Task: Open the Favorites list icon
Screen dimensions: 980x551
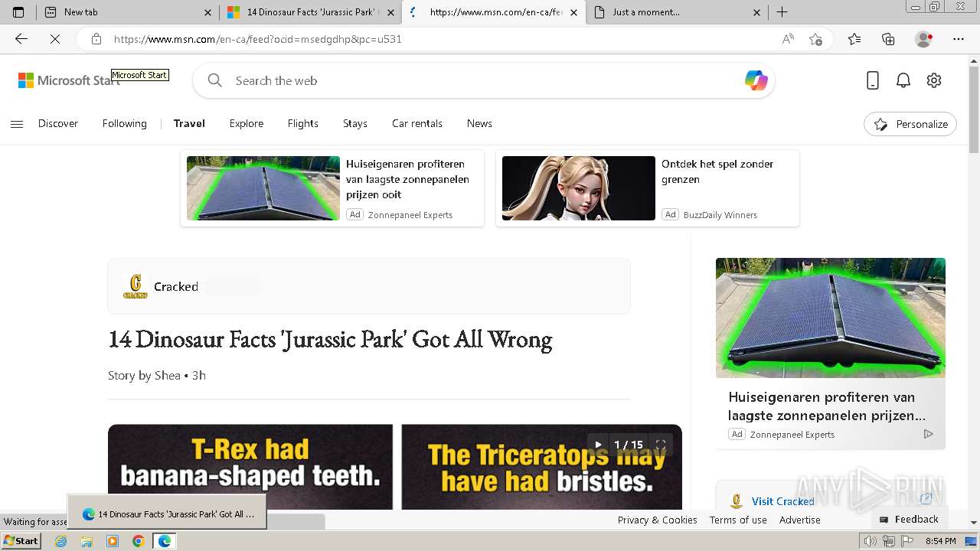Action: coord(854,39)
